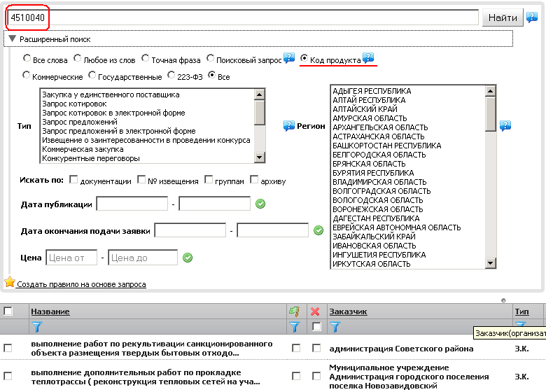This screenshot has width=546, height=392.
Task: Click the help icon next to Найти button
Action: coord(532,17)
